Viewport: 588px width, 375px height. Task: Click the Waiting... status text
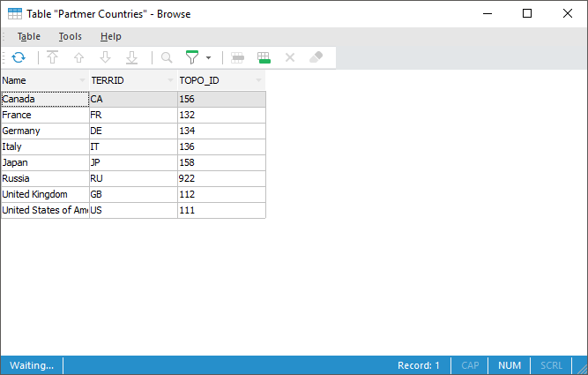[32, 365]
